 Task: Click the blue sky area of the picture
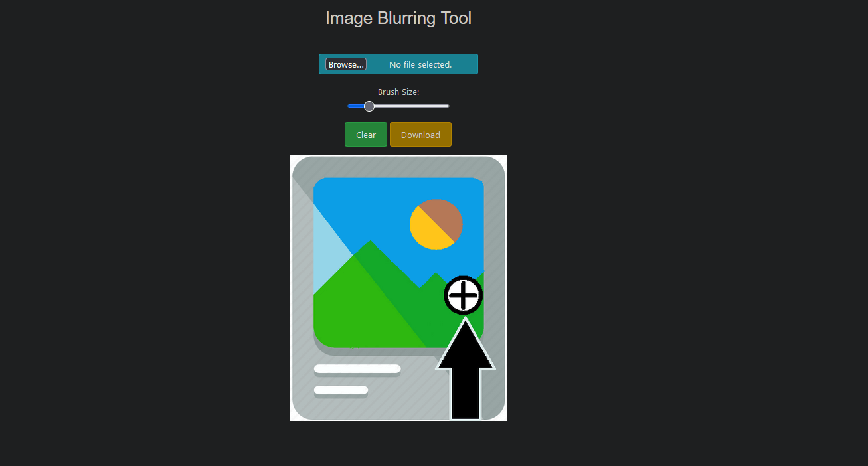(372, 206)
